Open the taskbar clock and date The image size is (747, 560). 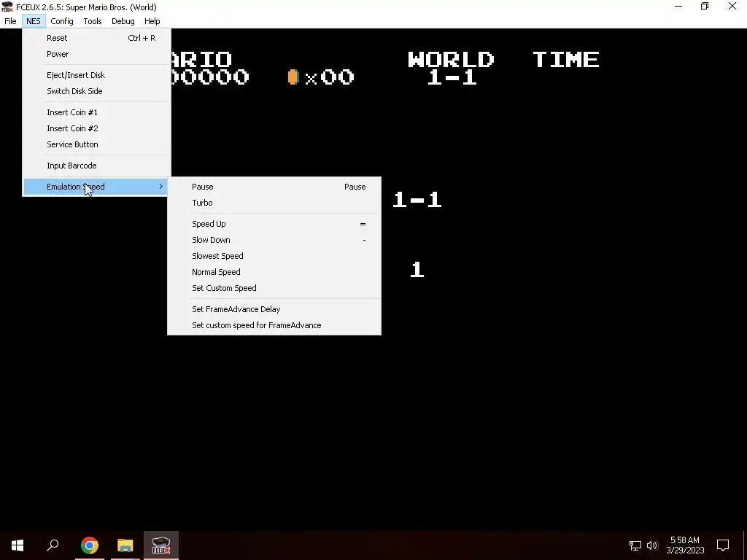(685, 545)
